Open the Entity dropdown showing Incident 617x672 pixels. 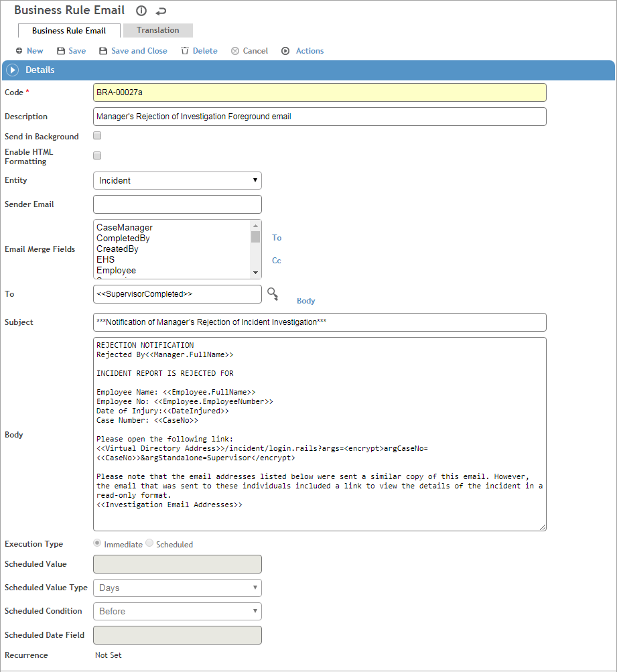178,180
